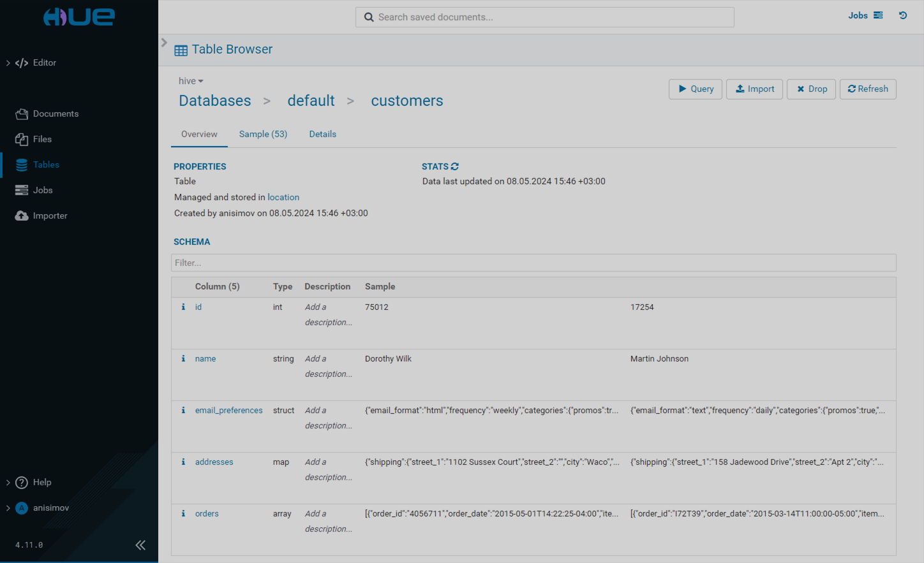The image size is (924, 563).
Task: Click the Drop table button
Action: [x=811, y=89]
